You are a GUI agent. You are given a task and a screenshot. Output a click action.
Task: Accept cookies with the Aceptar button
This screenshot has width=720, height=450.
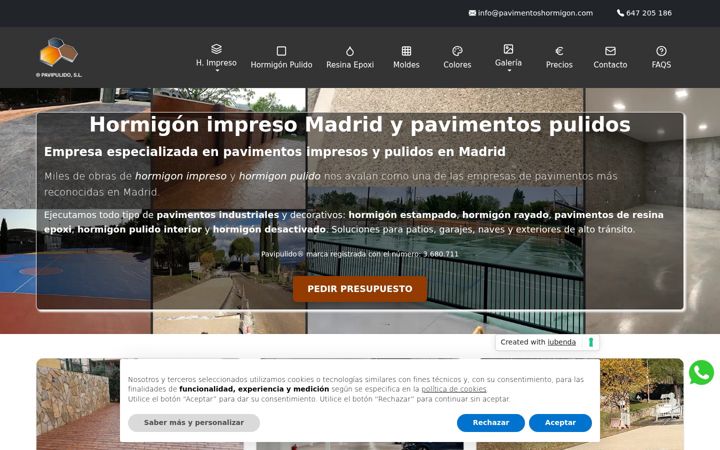560,422
